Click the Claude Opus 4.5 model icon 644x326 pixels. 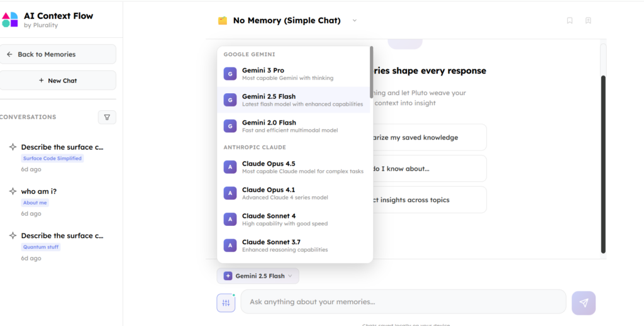(230, 167)
